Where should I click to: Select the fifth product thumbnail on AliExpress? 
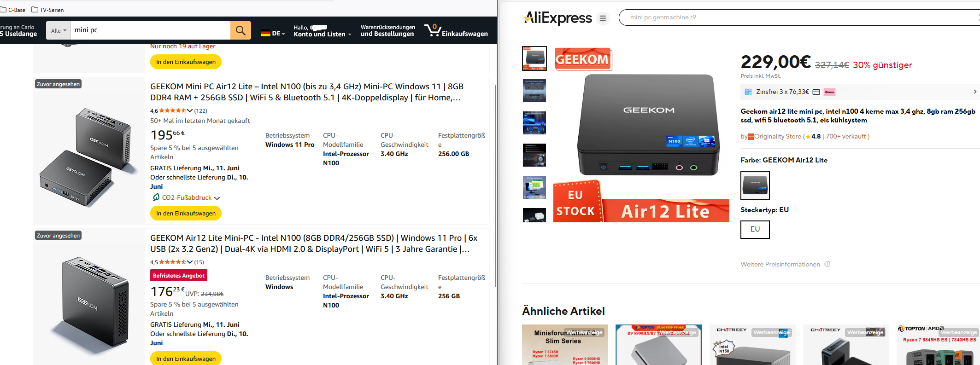pyautogui.click(x=534, y=187)
